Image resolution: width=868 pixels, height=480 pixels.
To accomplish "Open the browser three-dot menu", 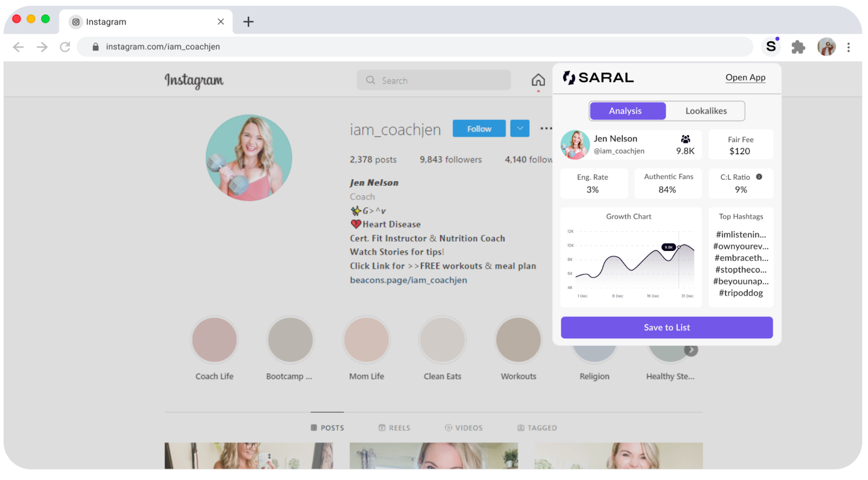I will click(848, 47).
